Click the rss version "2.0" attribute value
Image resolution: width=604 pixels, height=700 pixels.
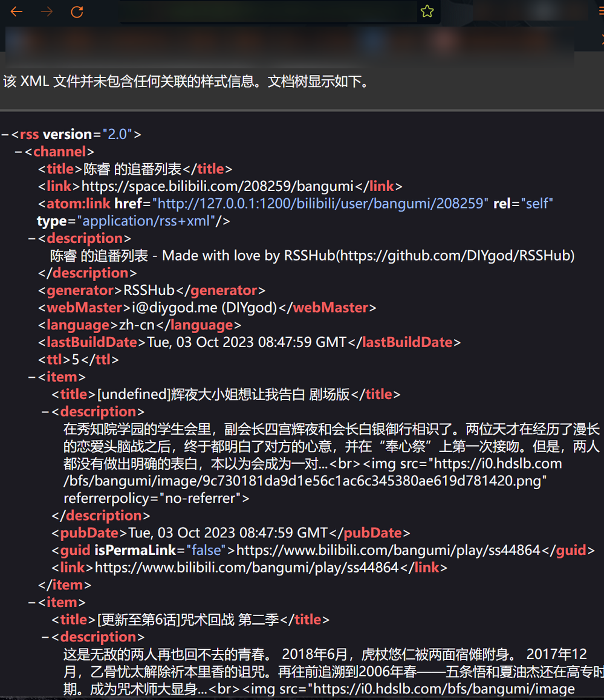(x=117, y=134)
